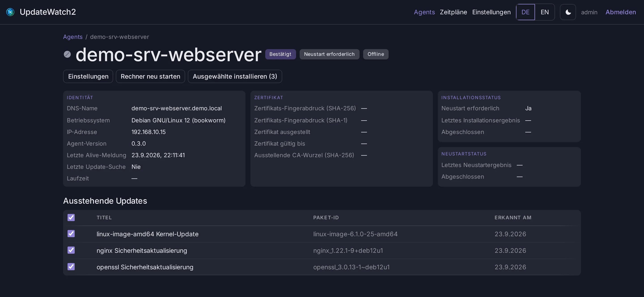Go to Agents via breadcrumb link
Image resolution: width=644 pixels, height=297 pixels.
(x=73, y=37)
